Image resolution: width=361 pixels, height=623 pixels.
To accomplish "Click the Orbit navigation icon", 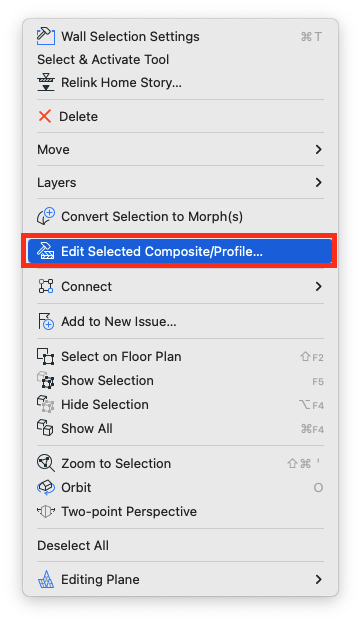I will click(x=45, y=487).
